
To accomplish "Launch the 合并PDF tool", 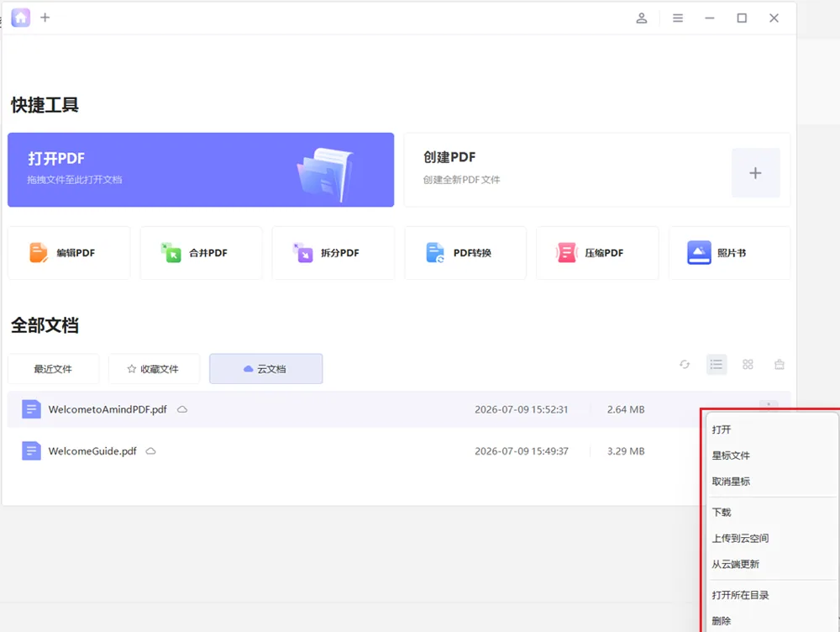I will pyautogui.click(x=202, y=253).
